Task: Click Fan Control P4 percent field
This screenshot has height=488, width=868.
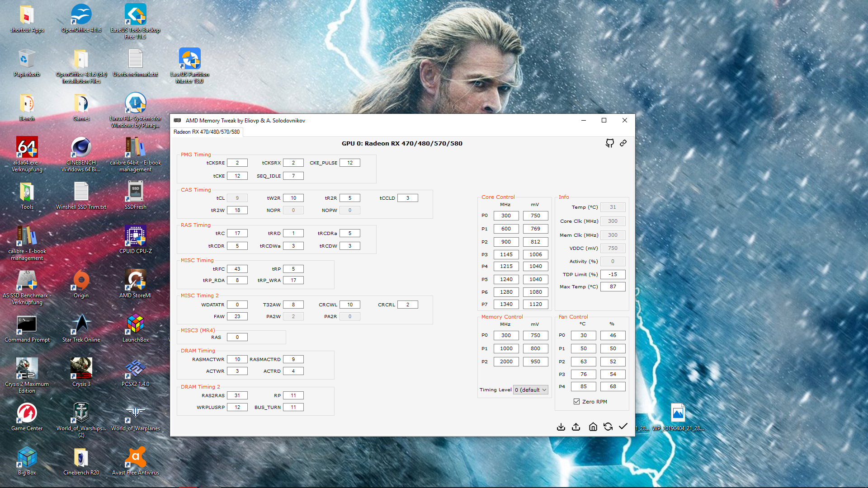Action: [x=613, y=386]
